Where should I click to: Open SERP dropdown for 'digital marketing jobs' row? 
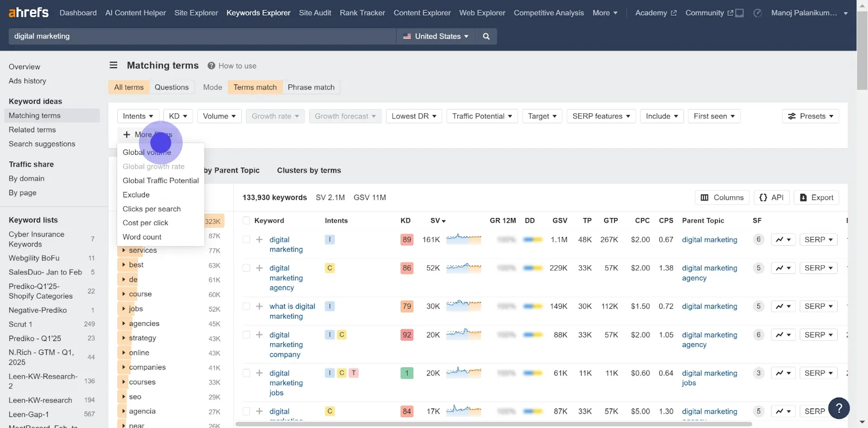(818, 373)
